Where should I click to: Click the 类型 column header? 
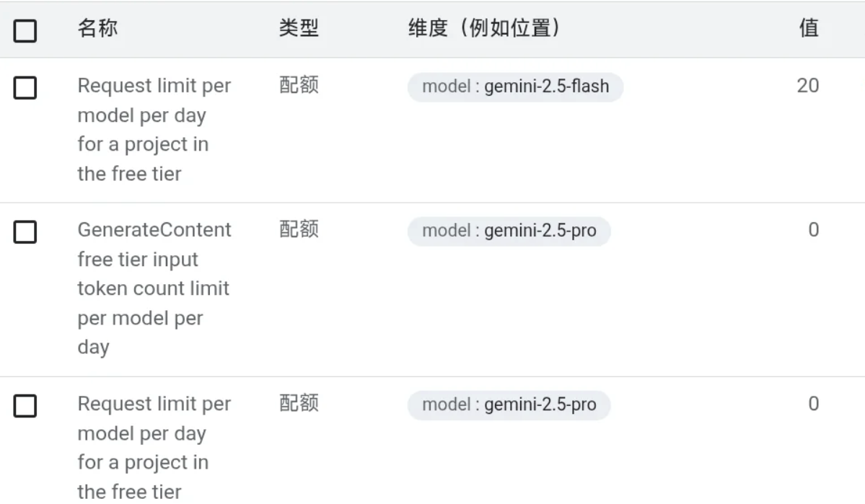point(299,29)
